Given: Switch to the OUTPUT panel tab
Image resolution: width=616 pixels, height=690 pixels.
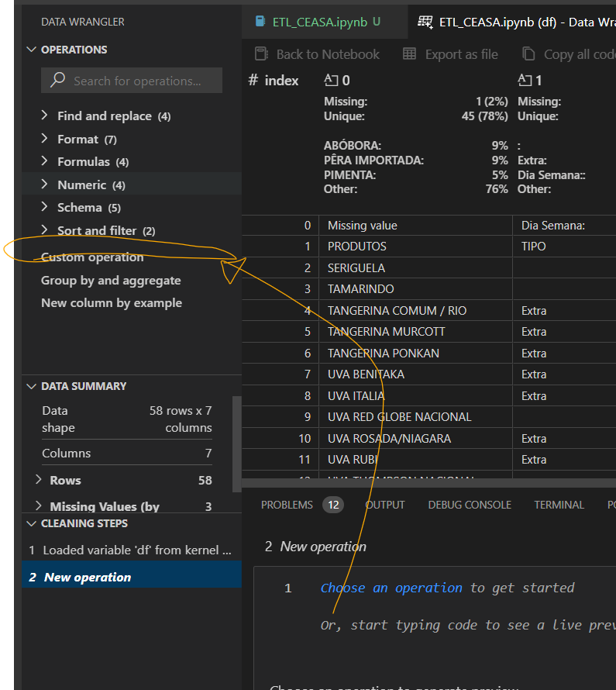Looking at the screenshot, I should pos(384,504).
